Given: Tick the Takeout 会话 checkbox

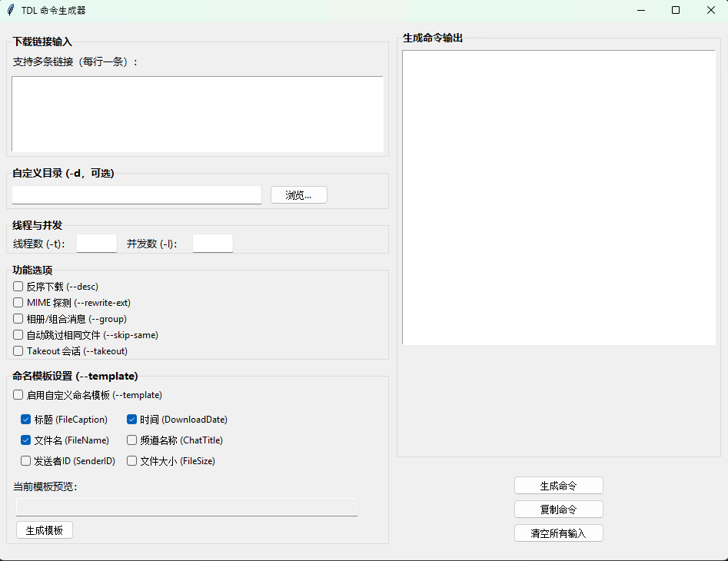Looking at the screenshot, I should coord(18,351).
